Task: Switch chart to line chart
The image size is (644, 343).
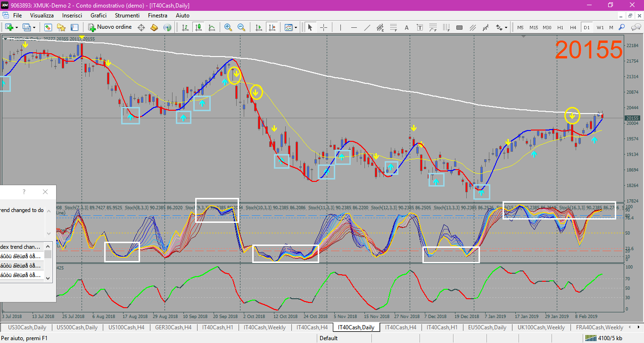Action: [x=212, y=27]
